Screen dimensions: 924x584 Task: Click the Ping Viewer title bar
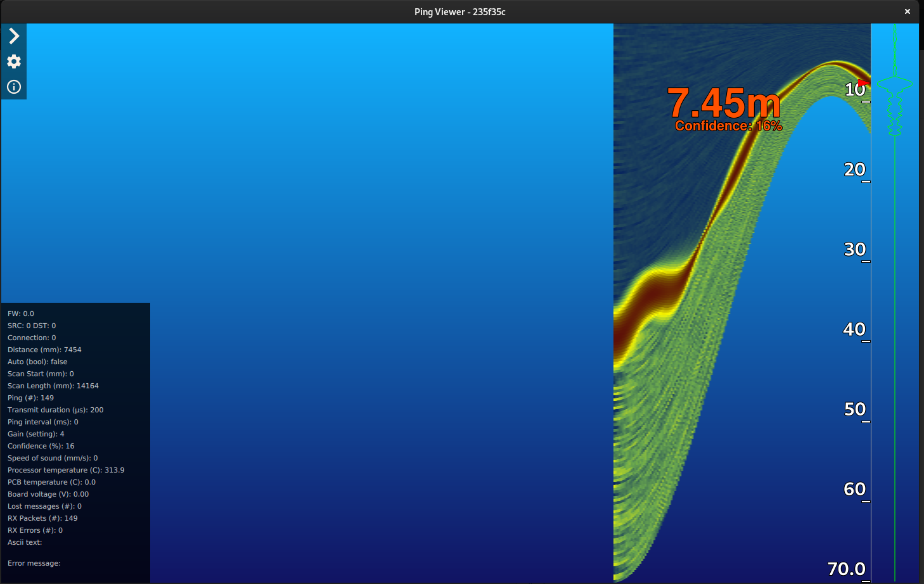pyautogui.click(x=459, y=11)
